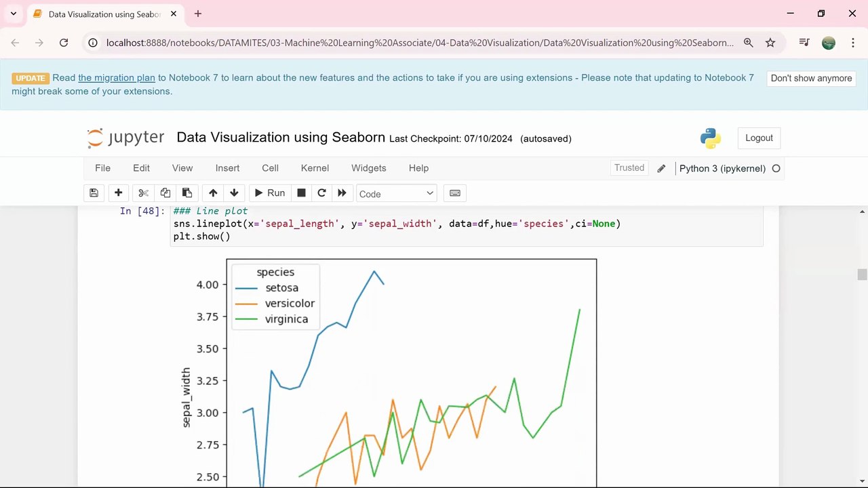
Task: Open the View menu
Action: point(182,168)
